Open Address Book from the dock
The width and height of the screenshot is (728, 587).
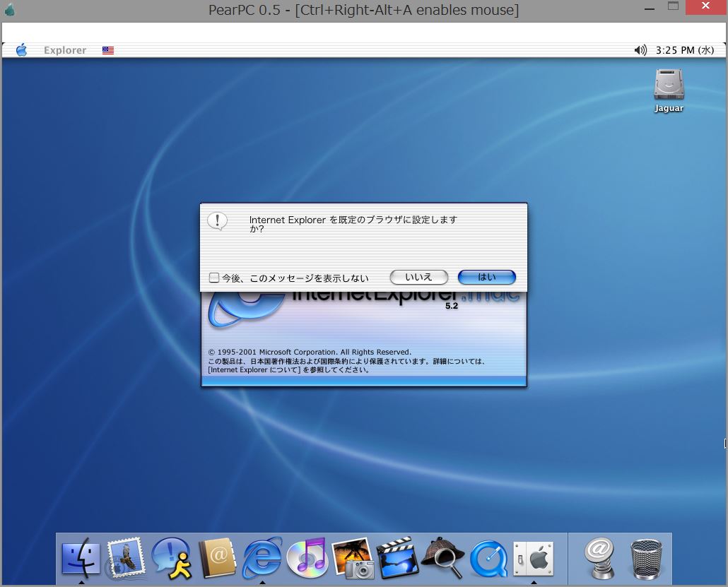pyautogui.click(x=217, y=558)
